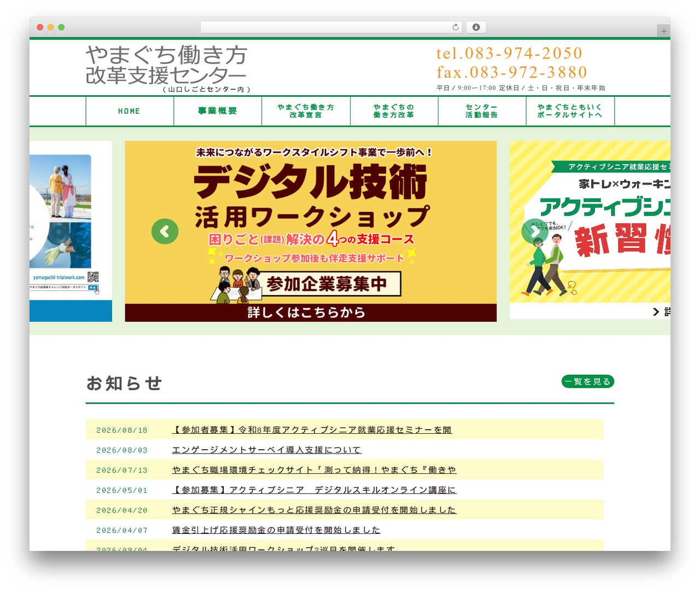Click the yamaguchi-trialwork.com banner slide
Viewport: 700px width, 593px height.
click(x=71, y=231)
